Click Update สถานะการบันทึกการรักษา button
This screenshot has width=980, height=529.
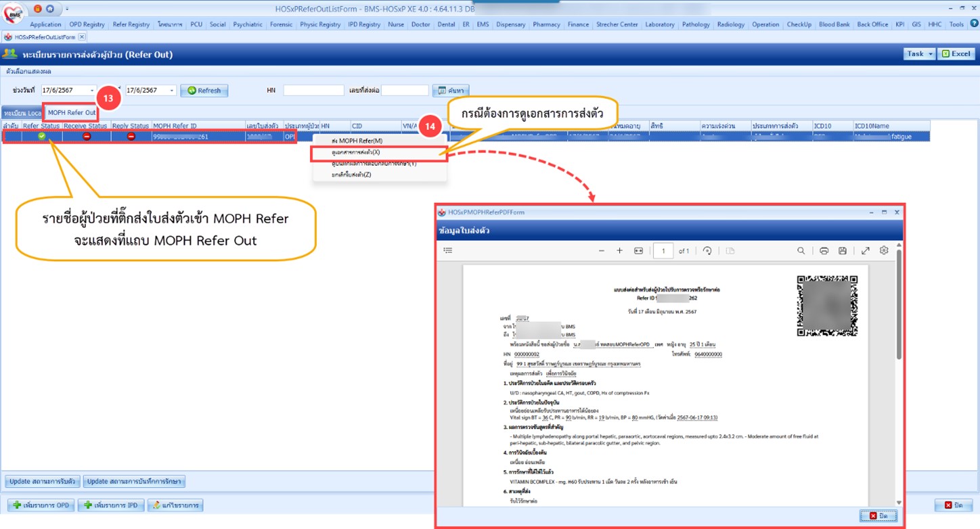point(134,482)
